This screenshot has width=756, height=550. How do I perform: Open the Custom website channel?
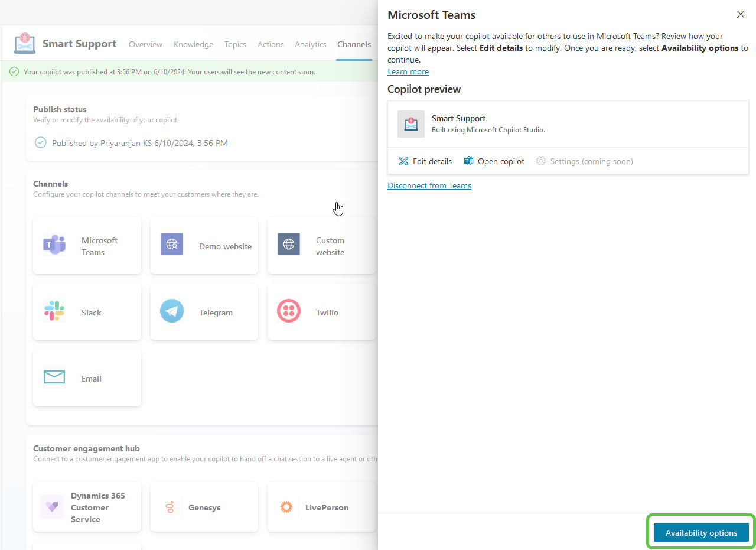[x=321, y=245]
